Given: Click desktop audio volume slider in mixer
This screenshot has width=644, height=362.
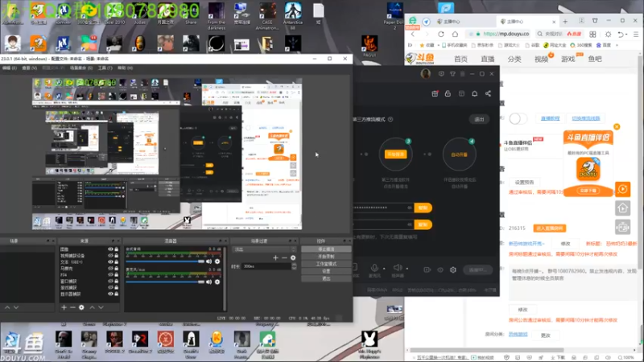Looking at the screenshot, I should point(165,261).
